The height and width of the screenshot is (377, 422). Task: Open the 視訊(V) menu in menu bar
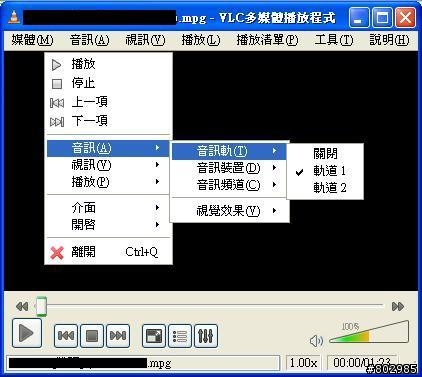point(145,40)
